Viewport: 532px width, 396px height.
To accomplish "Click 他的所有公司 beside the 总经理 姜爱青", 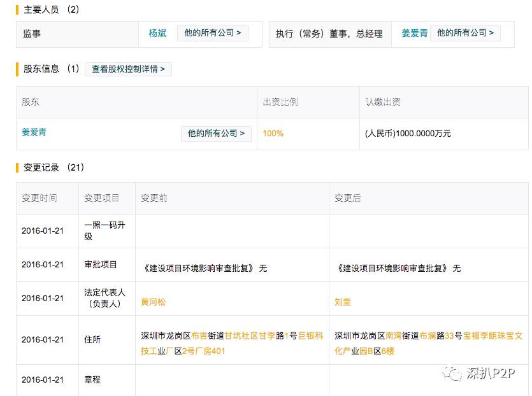I will pyautogui.click(x=465, y=33).
